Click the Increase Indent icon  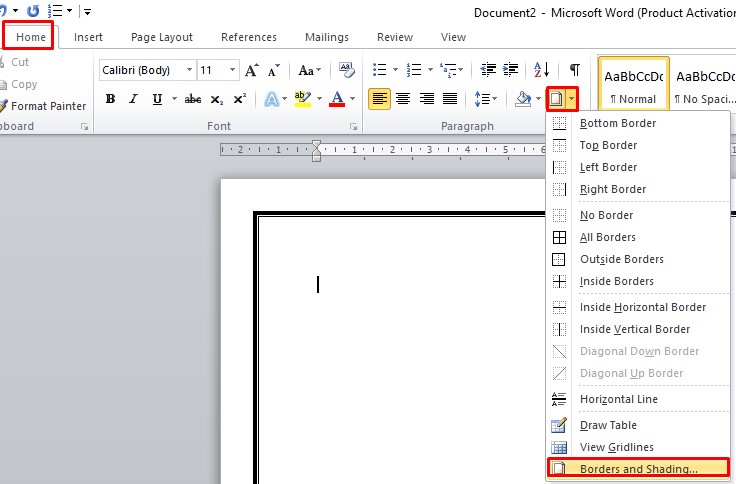(x=510, y=70)
